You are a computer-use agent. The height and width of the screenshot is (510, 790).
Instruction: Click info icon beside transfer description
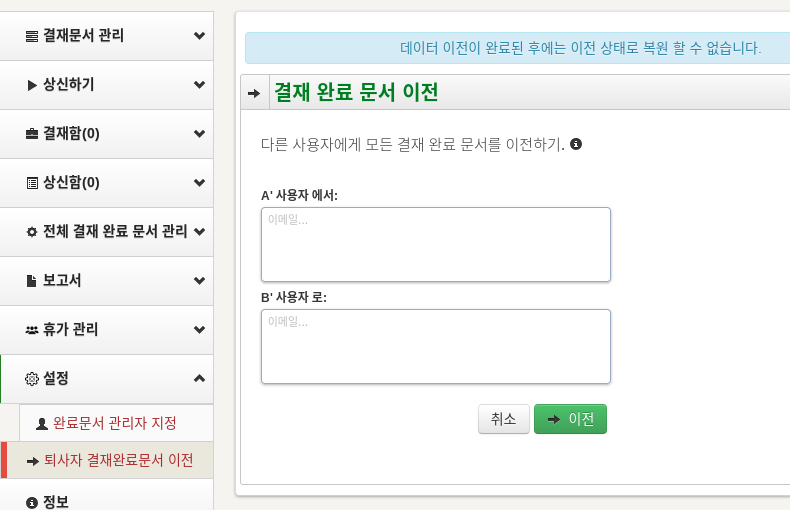tap(576, 144)
